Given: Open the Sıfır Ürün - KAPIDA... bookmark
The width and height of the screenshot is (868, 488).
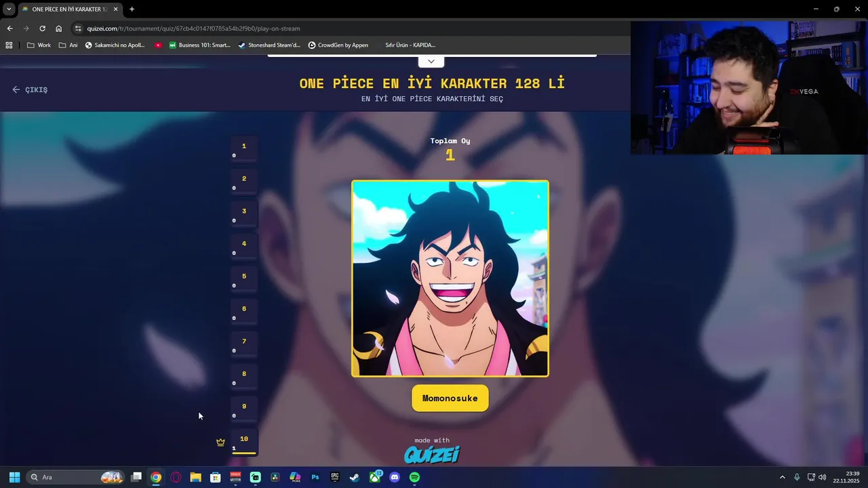Looking at the screenshot, I should click(410, 45).
